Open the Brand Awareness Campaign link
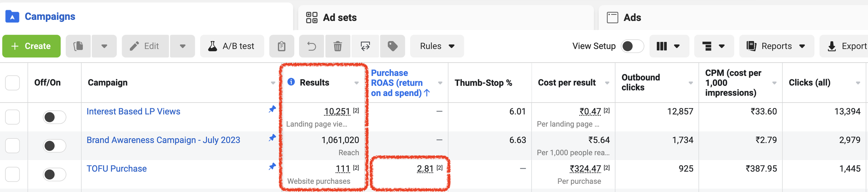 point(163,140)
